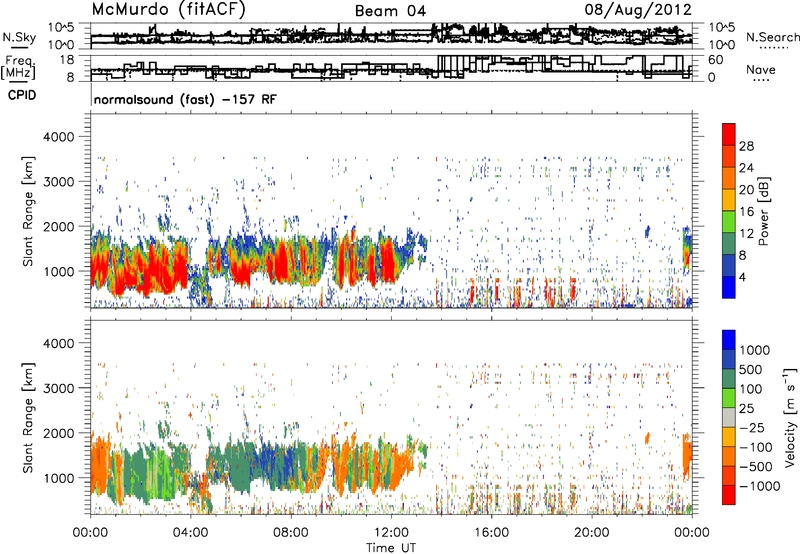Click the 3000 tick in velocity panel
Image resolution: width=800 pixels, height=554 pixels.
pos(59,388)
